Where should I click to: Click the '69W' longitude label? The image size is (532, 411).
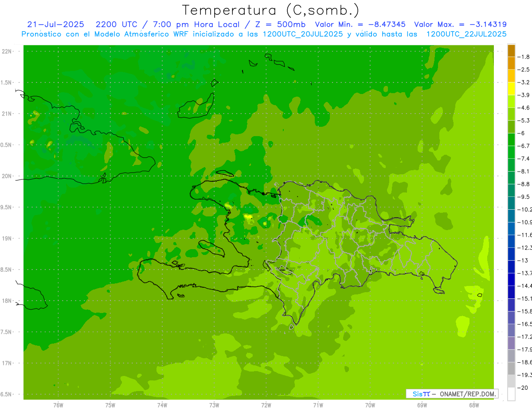pyautogui.click(x=422, y=405)
